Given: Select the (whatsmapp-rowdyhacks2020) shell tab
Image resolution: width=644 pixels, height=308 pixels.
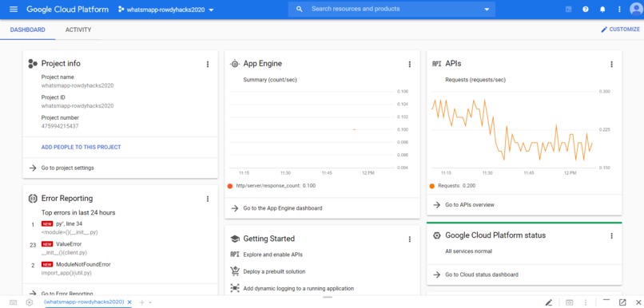Looking at the screenshot, I should tap(84, 302).
